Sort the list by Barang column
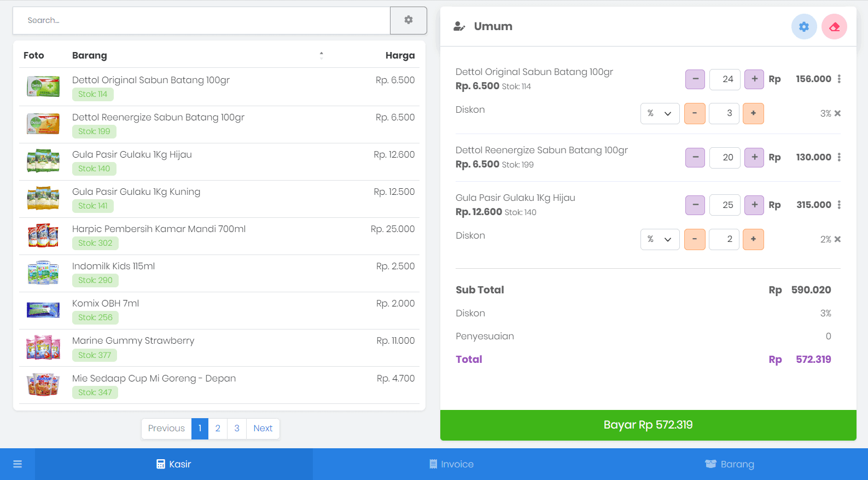This screenshot has width=868, height=480. tap(198, 55)
